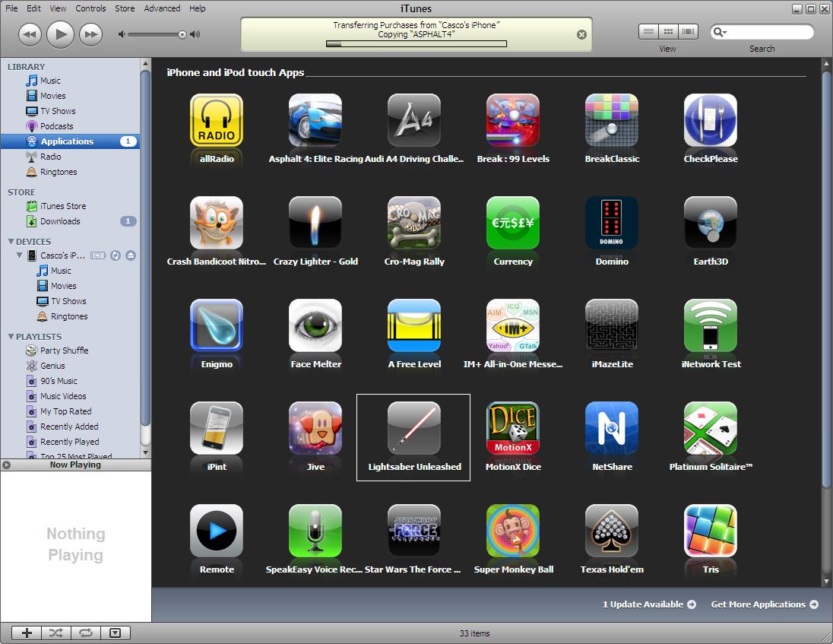Click Get More Applications link
The width and height of the screenshot is (833, 644).
coord(765,604)
